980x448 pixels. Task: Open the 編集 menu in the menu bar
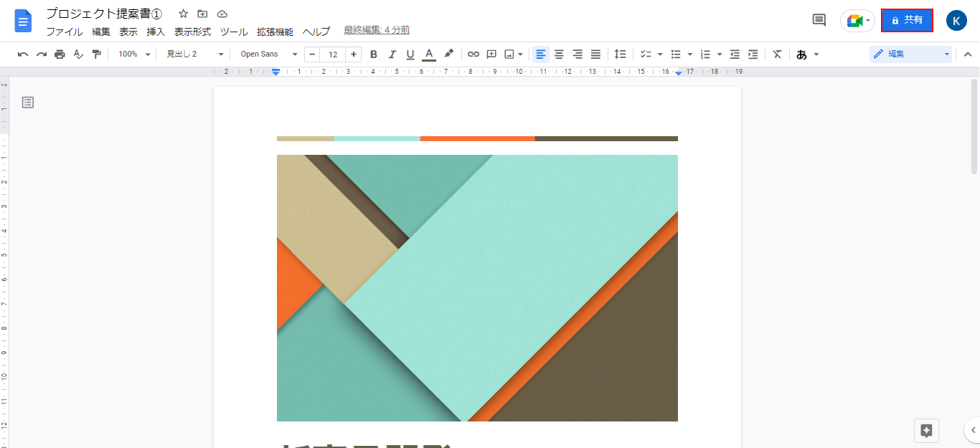(x=101, y=32)
